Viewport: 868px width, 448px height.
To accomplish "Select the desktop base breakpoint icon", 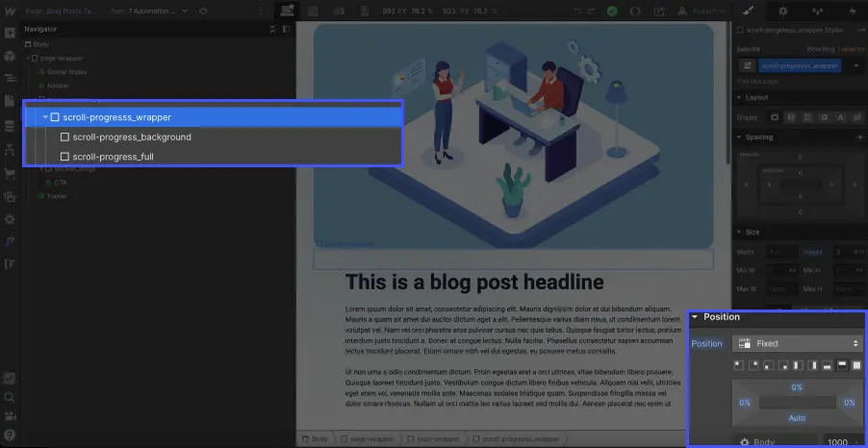I will [287, 11].
